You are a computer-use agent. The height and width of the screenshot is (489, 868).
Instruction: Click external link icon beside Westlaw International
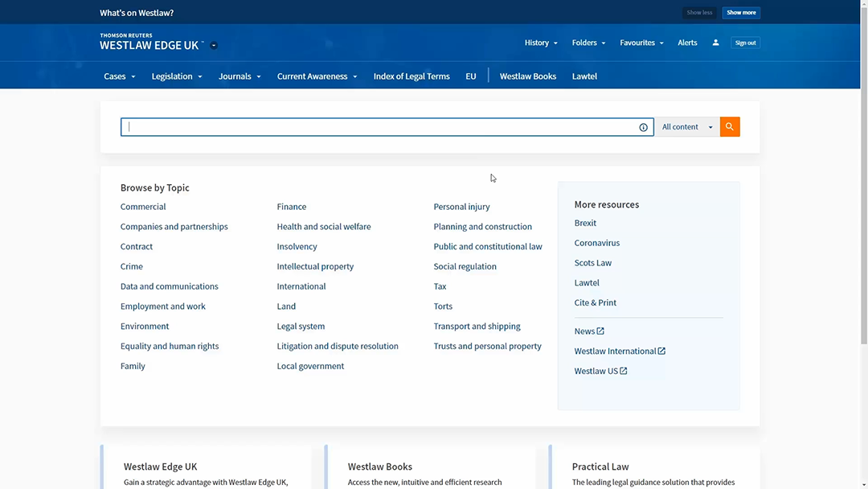tap(661, 351)
